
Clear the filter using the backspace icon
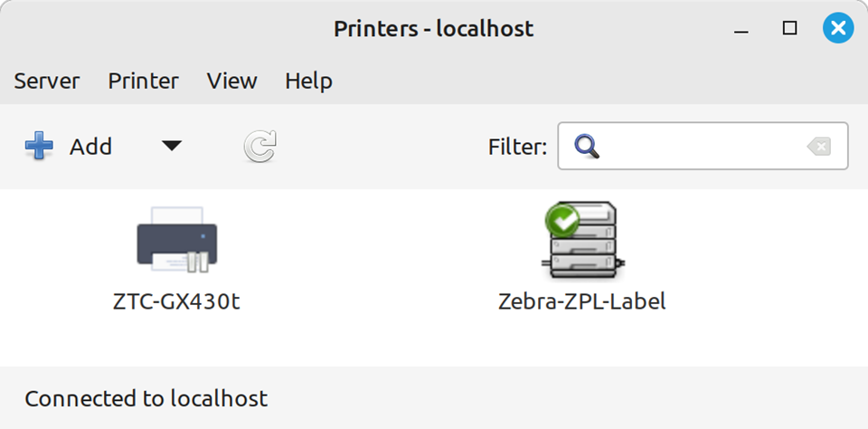(818, 147)
